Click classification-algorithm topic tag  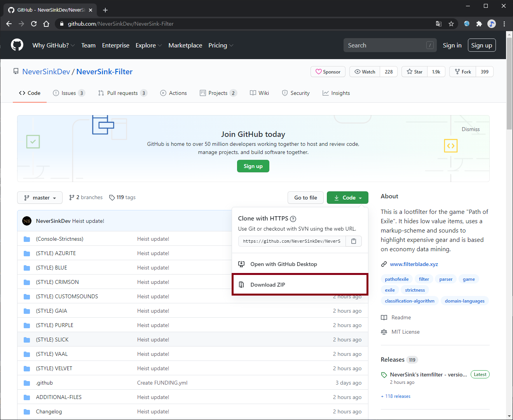click(x=410, y=301)
